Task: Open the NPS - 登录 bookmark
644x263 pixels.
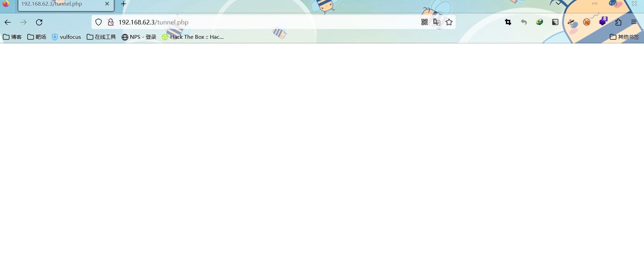Action: point(139,37)
